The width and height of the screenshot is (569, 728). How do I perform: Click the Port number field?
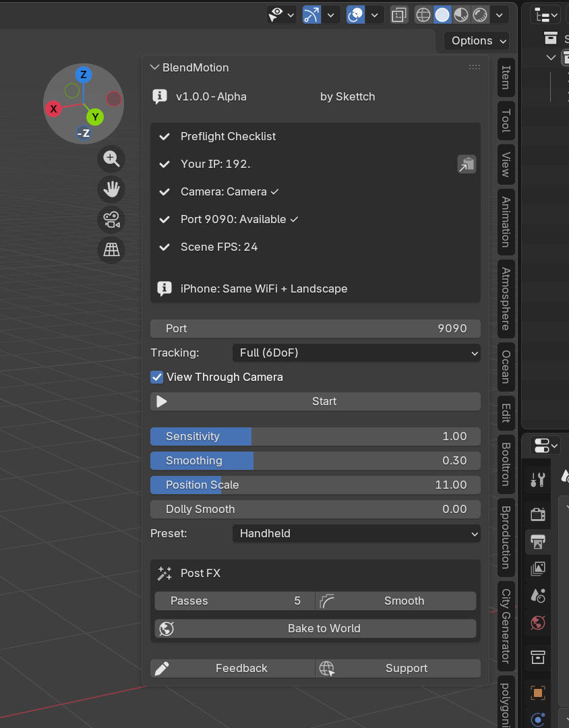[x=315, y=328]
